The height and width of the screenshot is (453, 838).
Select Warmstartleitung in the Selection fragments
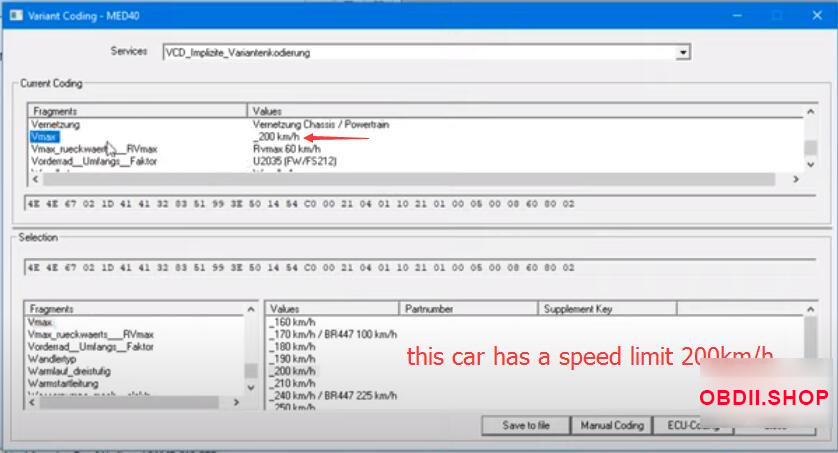65,382
